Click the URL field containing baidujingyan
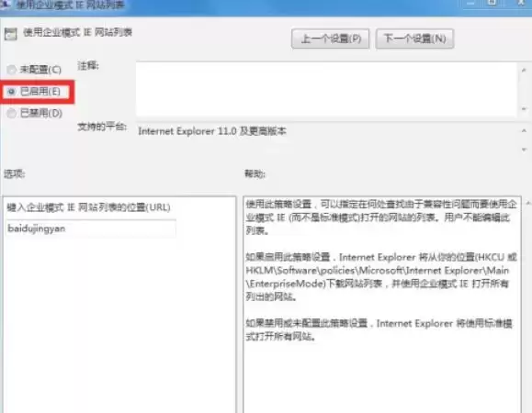Viewport: 532px width, 413px height. click(x=91, y=229)
